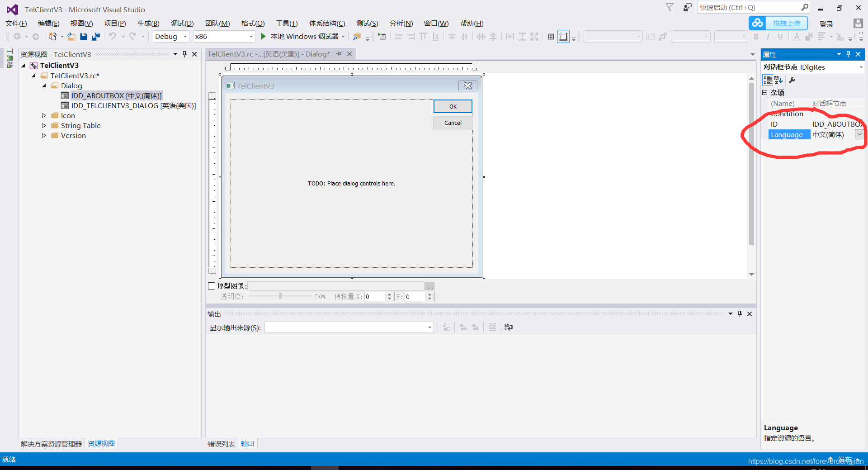Click the prototype image browse button
This screenshot has width=868, height=470.
[429, 286]
